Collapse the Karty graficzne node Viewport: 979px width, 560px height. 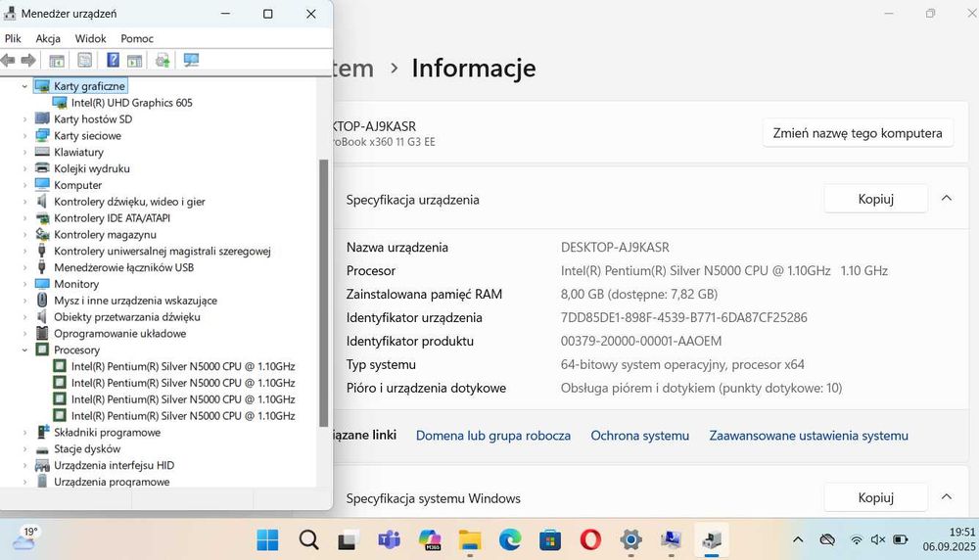pyautogui.click(x=24, y=86)
